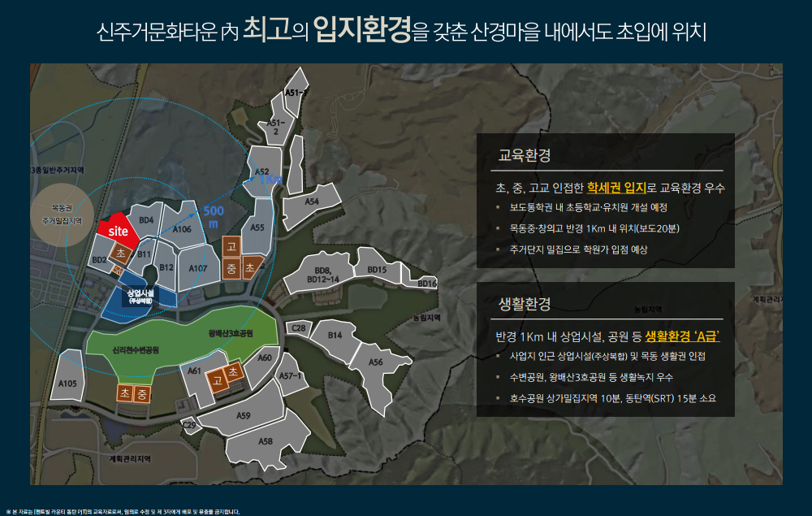Click the A60 block label
This screenshot has height=516, width=812.
265,358
